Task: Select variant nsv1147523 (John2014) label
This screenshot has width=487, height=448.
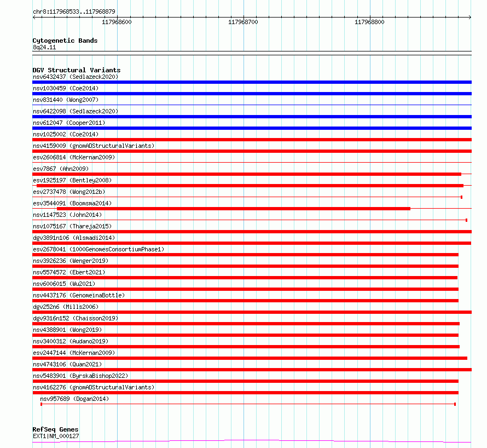Action: point(67,215)
